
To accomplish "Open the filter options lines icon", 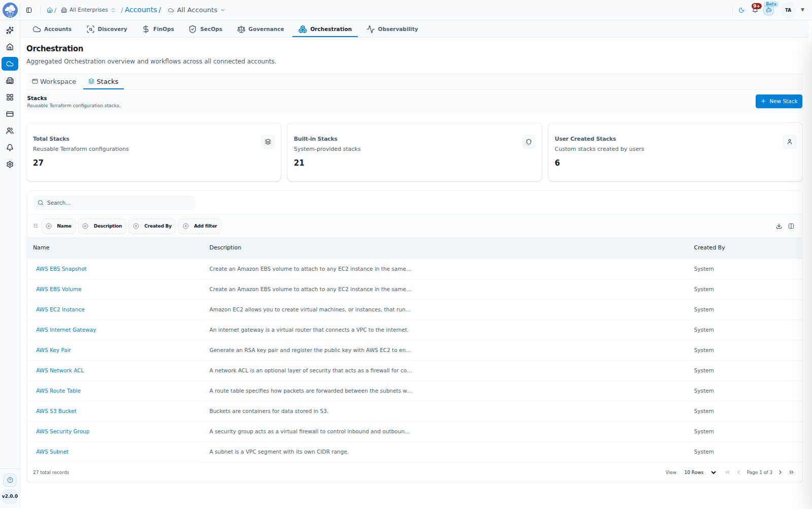I will coord(36,226).
